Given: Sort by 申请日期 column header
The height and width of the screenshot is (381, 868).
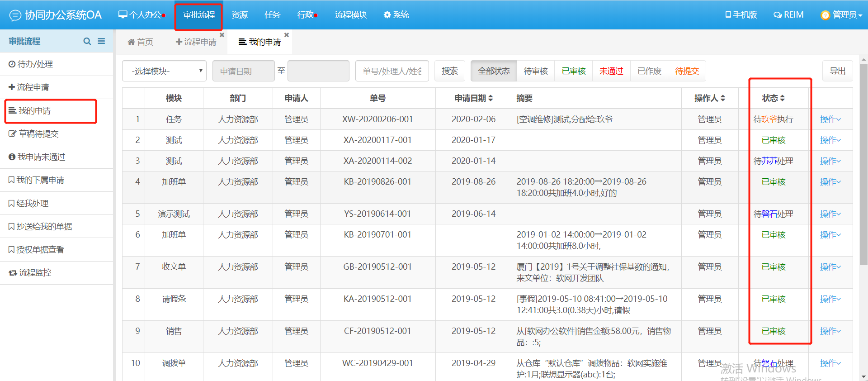Looking at the screenshot, I should point(474,98).
